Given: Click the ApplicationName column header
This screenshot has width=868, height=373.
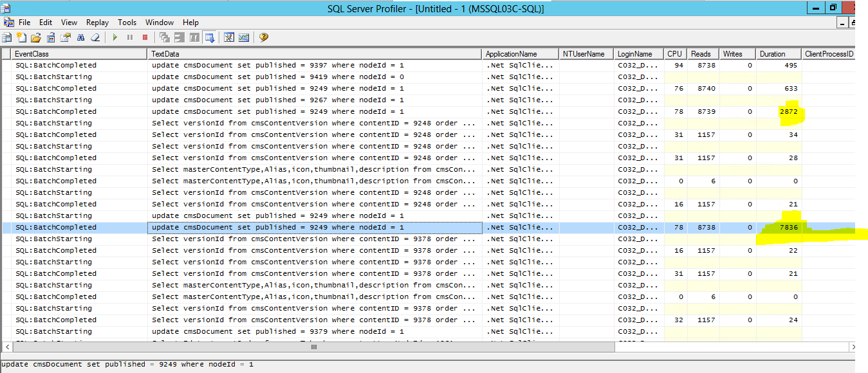Looking at the screenshot, I should (x=521, y=54).
